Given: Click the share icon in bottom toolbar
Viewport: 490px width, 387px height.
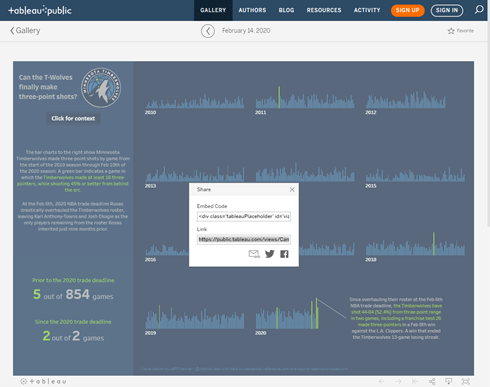Looking at the screenshot, I should tap(432, 381).
